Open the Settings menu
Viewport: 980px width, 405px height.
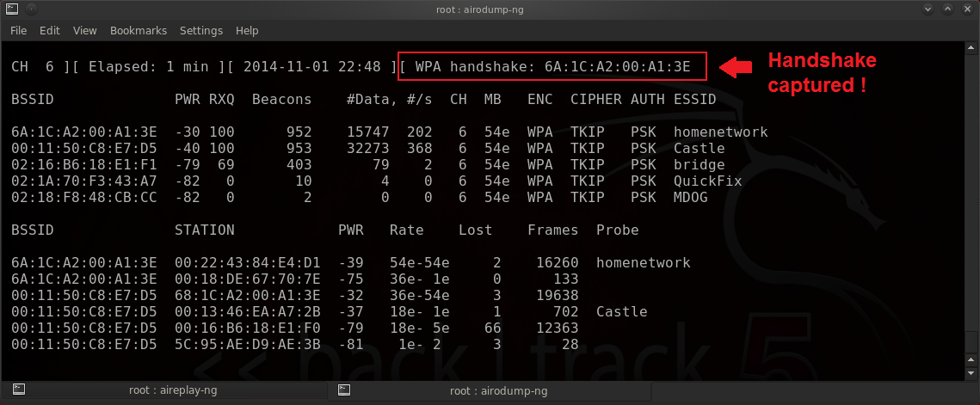coord(201,31)
